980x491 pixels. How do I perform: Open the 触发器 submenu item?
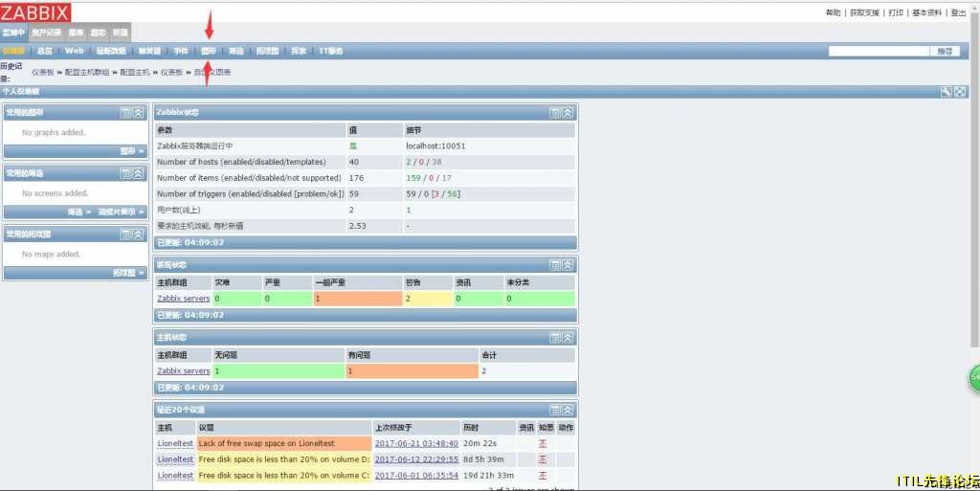149,52
